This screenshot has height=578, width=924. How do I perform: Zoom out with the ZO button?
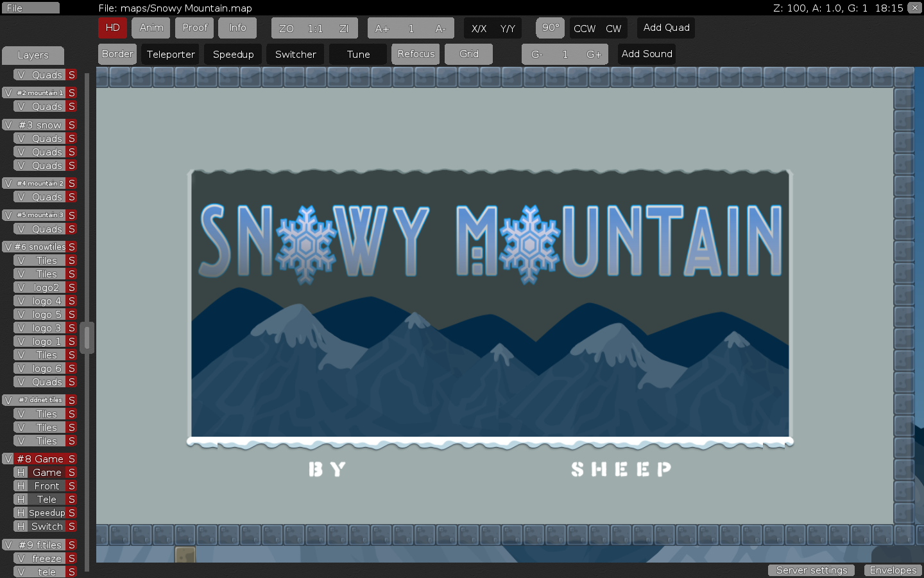pos(286,28)
